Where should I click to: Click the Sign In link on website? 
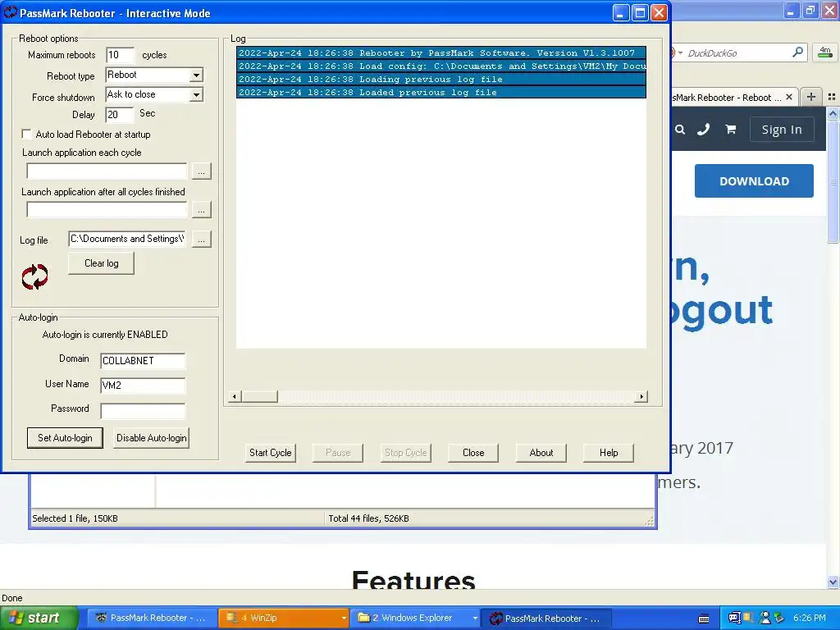point(782,130)
